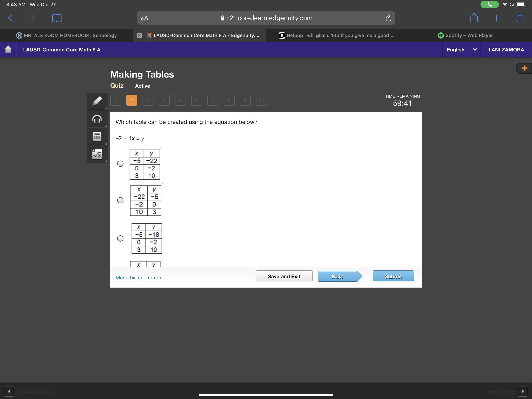The image size is (532, 399).
Task: Switch to Schoology homeroom tab
Action: coord(66,35)
